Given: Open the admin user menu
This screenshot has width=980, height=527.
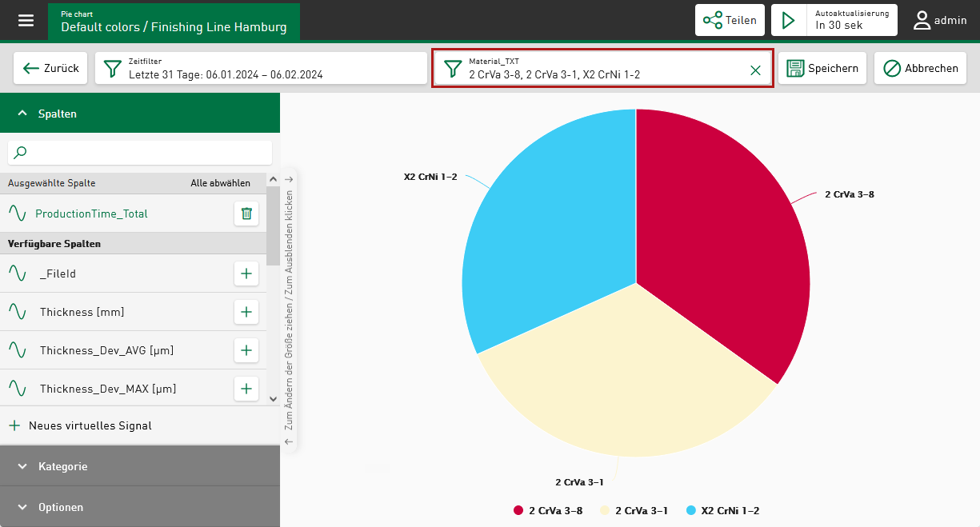Looking at the screenshot, I should [940, 20].
